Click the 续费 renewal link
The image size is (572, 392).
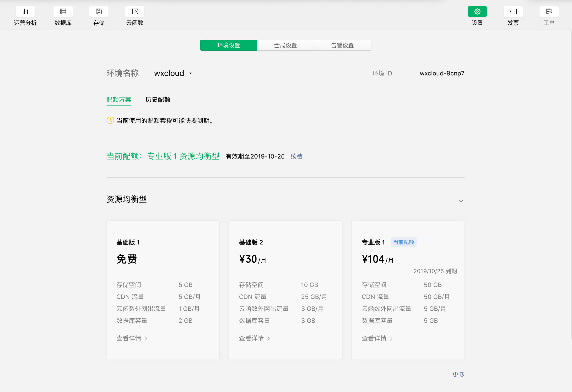(296, 156)
